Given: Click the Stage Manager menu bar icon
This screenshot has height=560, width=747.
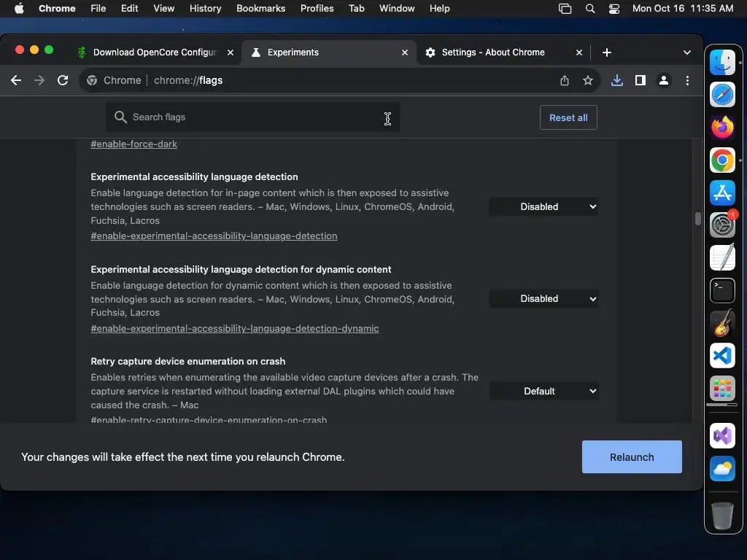Looking at the screenshot, I should click(565, 9).
